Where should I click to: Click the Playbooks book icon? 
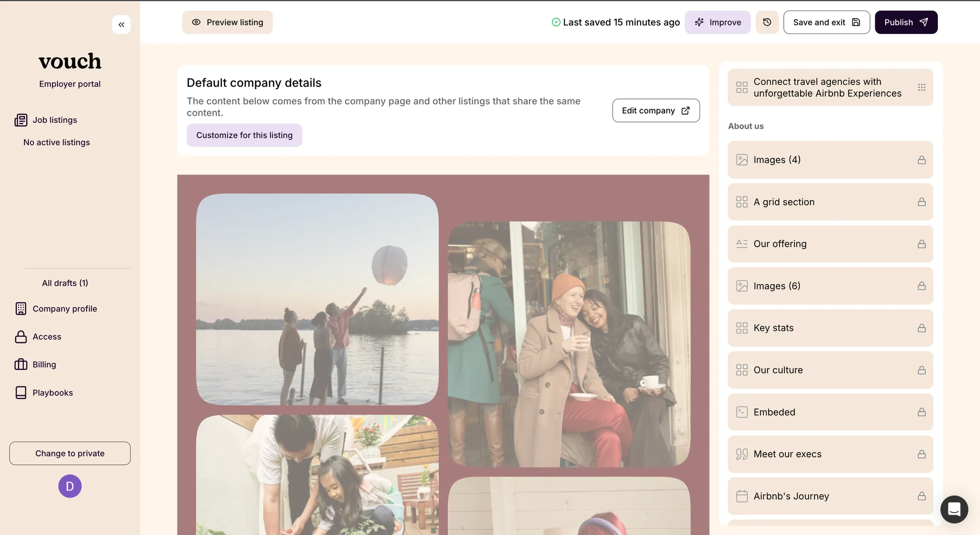[21, 393]
